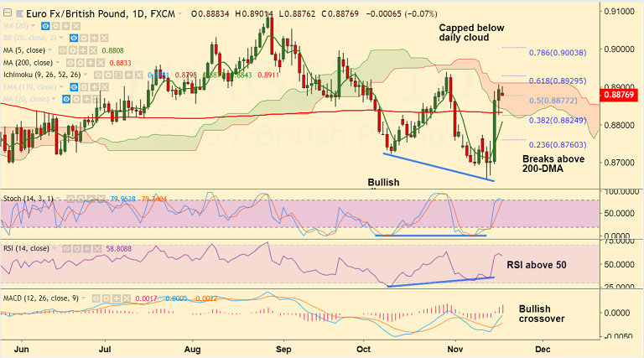
Task: Click the Sep label on the time axis
Action: [x=283, y=350]
